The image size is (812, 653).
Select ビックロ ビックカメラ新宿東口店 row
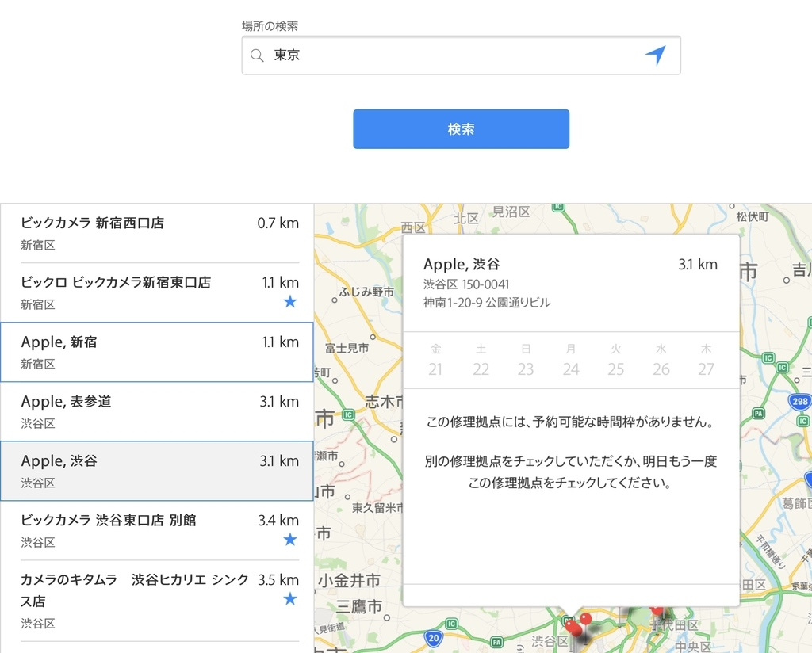[x=157, y=292]
